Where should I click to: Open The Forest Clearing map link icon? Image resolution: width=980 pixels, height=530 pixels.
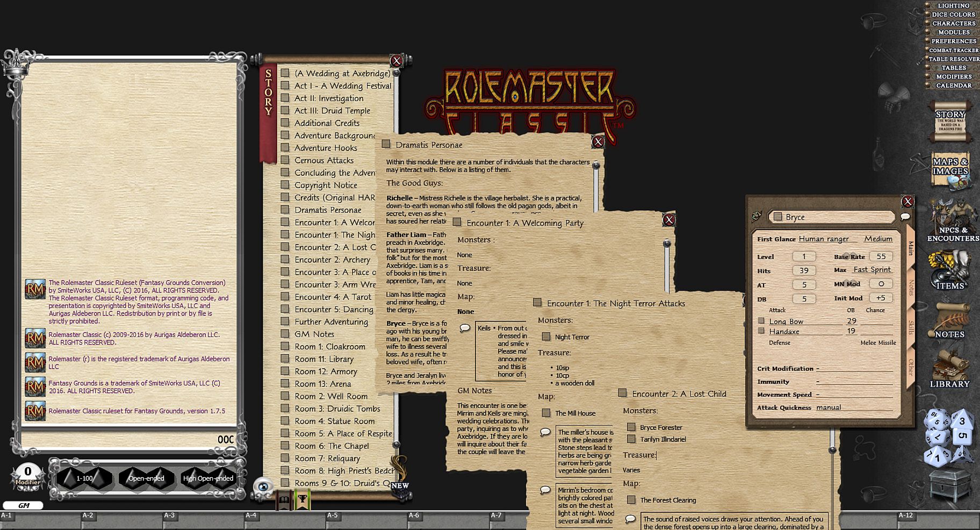631,500
